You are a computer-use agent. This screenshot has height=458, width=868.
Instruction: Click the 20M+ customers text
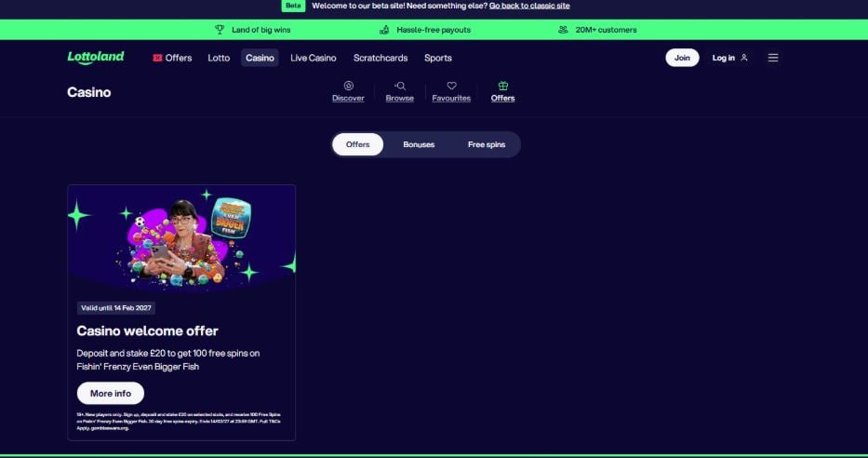coord(607,30)
